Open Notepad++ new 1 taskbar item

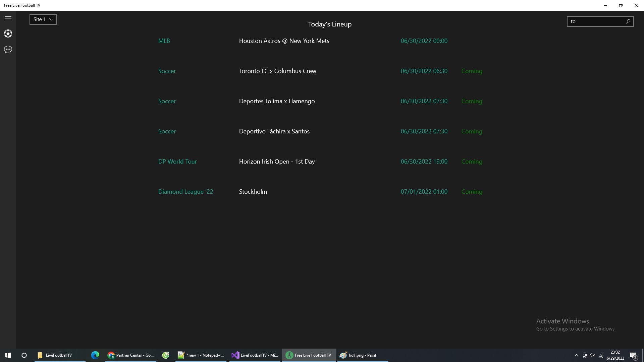[x=201, y=355]
